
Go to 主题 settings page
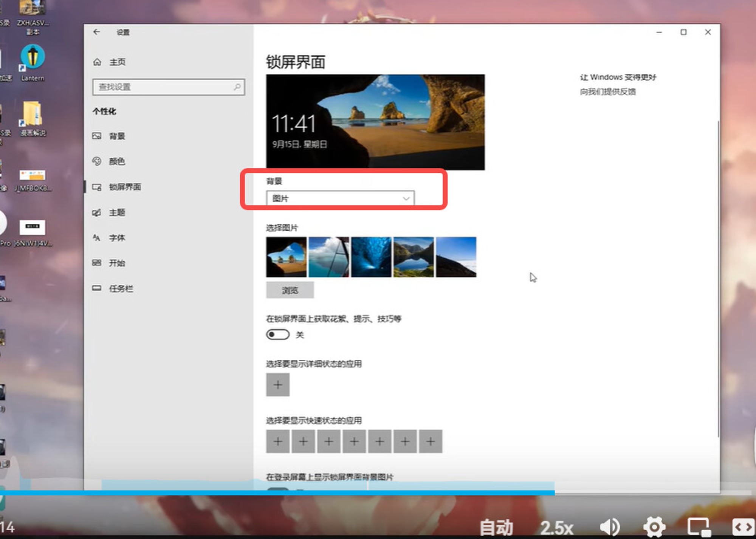[117, 212]
